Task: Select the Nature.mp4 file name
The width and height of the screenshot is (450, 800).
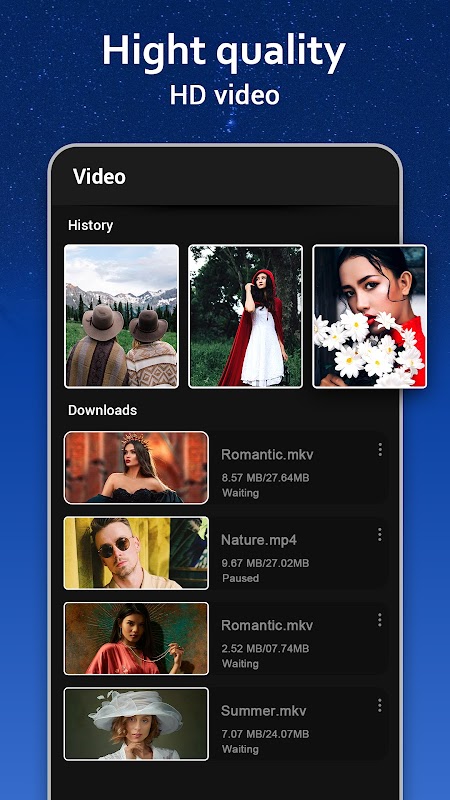Action: (259, 540)
